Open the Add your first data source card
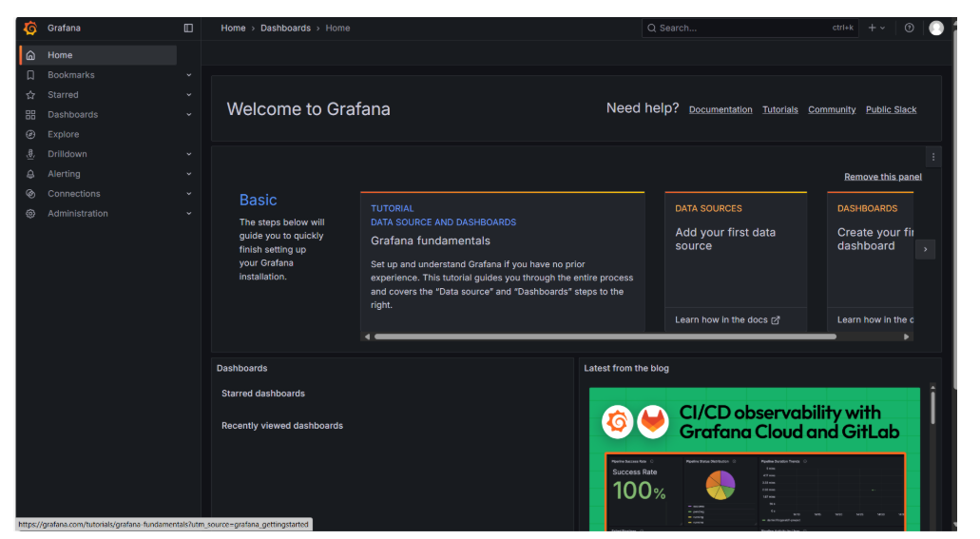Viewport: 980px width, 539px height. 736,262
